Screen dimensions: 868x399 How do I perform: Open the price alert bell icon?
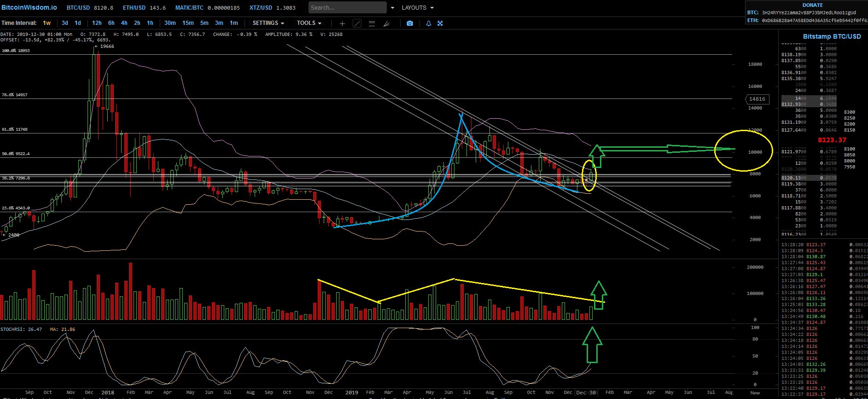coord(429,23)
